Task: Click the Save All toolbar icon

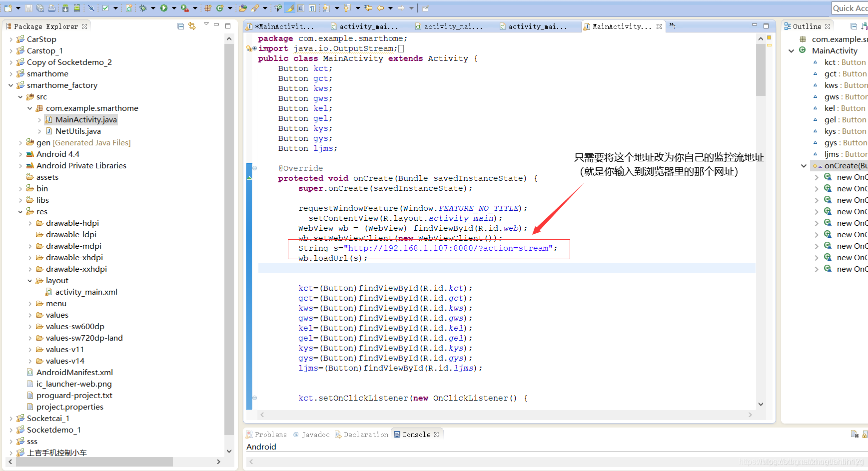Action: 40,8
